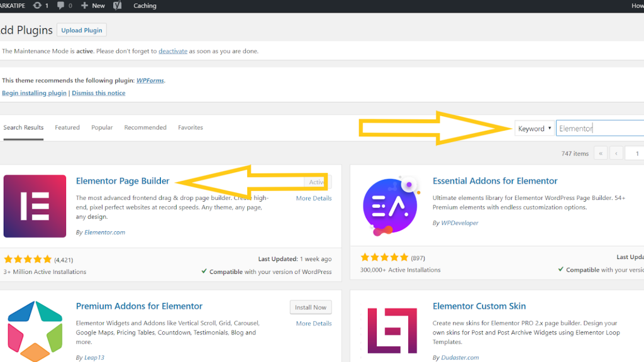Image resolution: width=644 pixels, height=362 pixels.
Task: Open the Keyword search type dropdown
Action: [x=535, y=128]
